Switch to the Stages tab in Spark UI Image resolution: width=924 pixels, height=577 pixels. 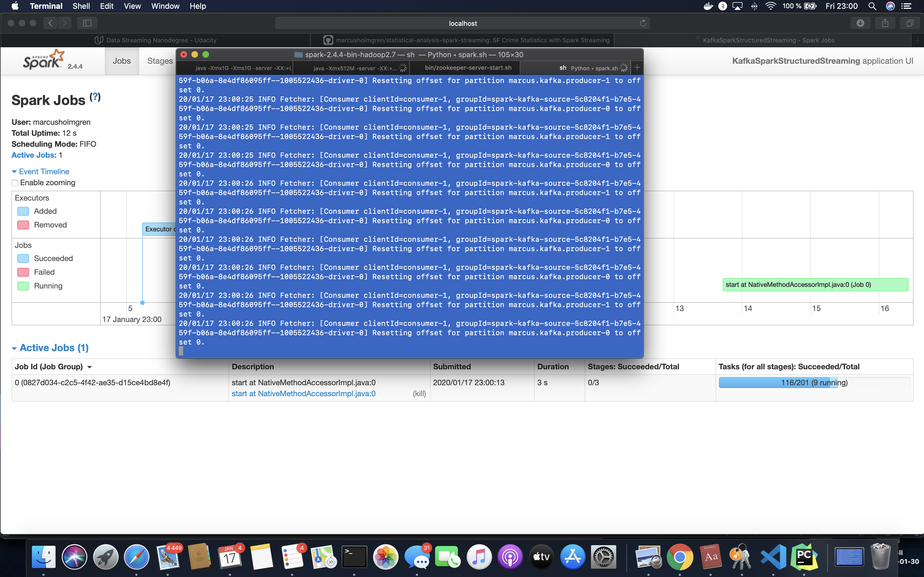[x=159, y=61]
